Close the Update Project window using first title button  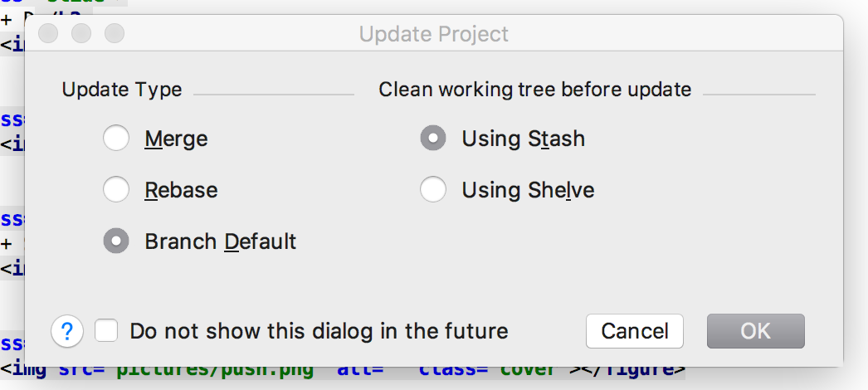pyautogui.click(x=48, y=33)
